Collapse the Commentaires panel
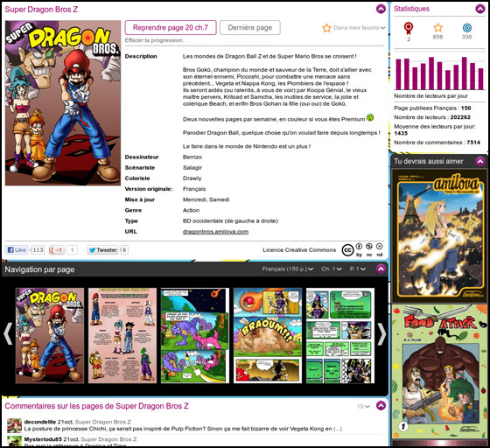490x448 pixels. point(381,405)
